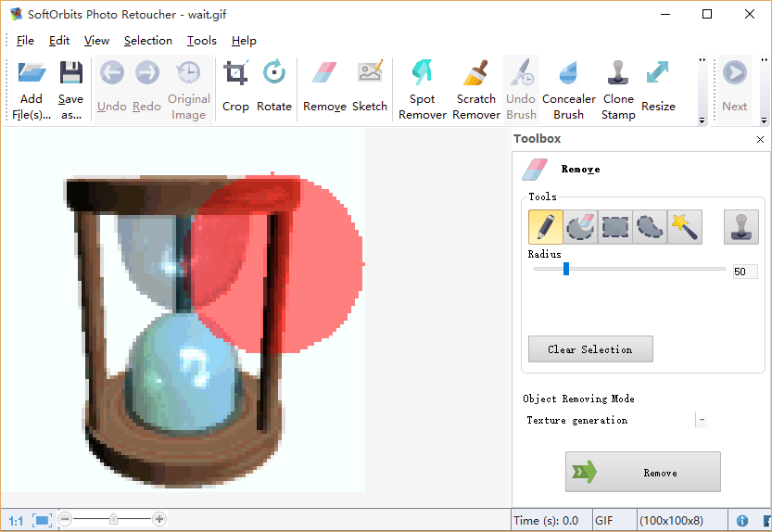772x532 pixels.
Task: Toggle the rectangular selection tool
Action: click(x=615, y=227)
